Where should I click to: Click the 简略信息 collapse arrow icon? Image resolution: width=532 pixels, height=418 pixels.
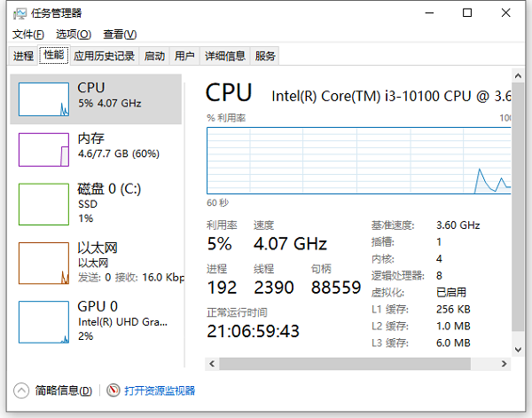click(21, 390)
